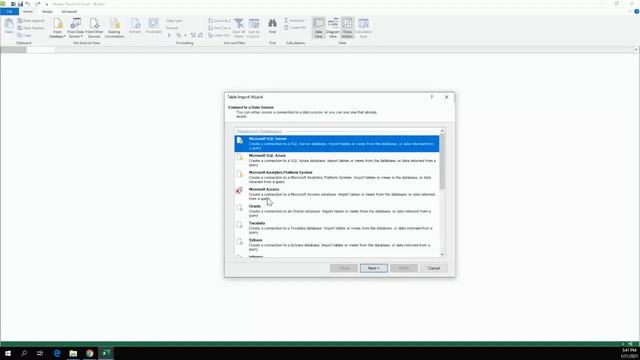Switch to Diagram View
Viewport: 640px width, 360px height.
(x=333, y=28)
